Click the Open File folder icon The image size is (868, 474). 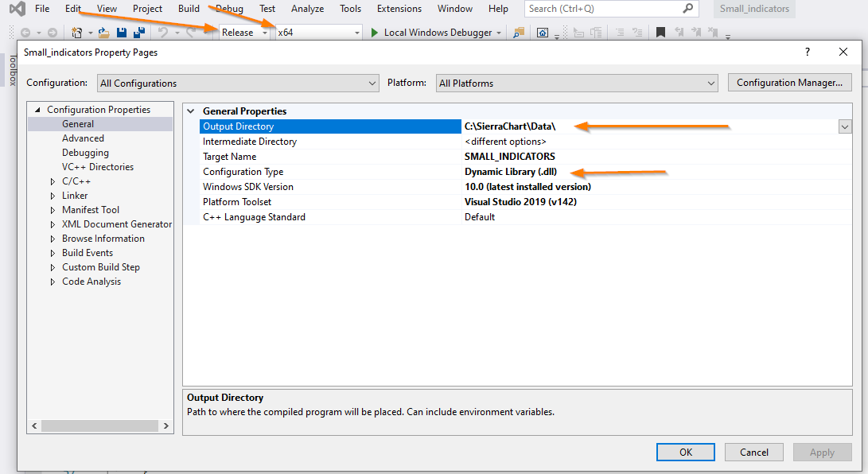pos(103,33)
